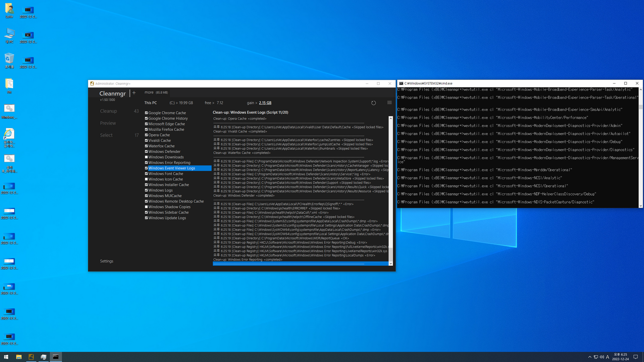
Task: Open File Explorer from the taskbar
Action: (19, 357)
